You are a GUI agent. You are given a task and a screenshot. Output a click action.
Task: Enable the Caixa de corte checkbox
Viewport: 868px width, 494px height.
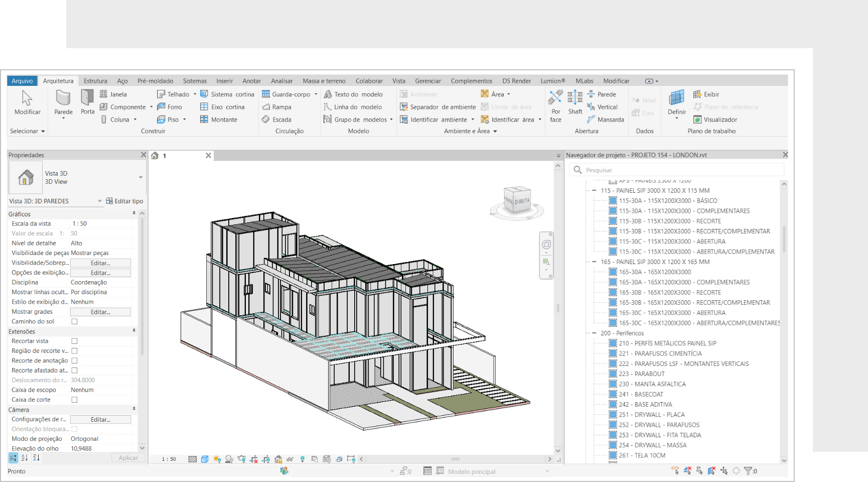74,400
